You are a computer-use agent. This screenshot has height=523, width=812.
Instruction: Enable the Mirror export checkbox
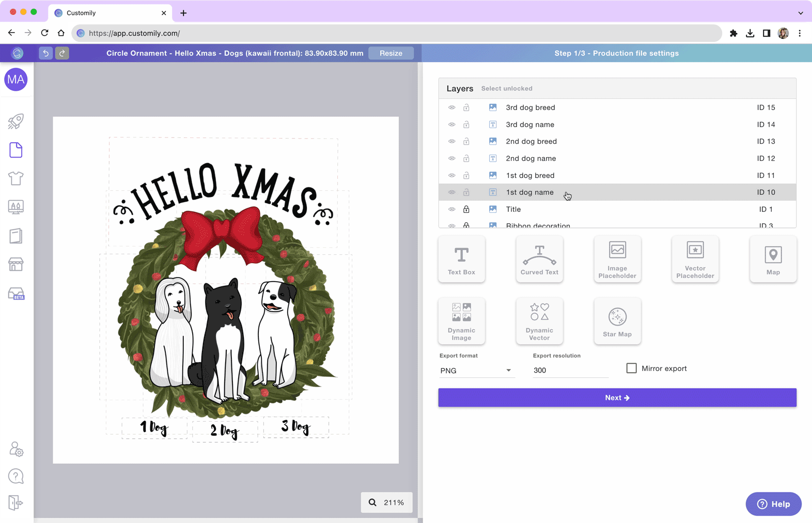pyautogui.click(x=631, y=368)
